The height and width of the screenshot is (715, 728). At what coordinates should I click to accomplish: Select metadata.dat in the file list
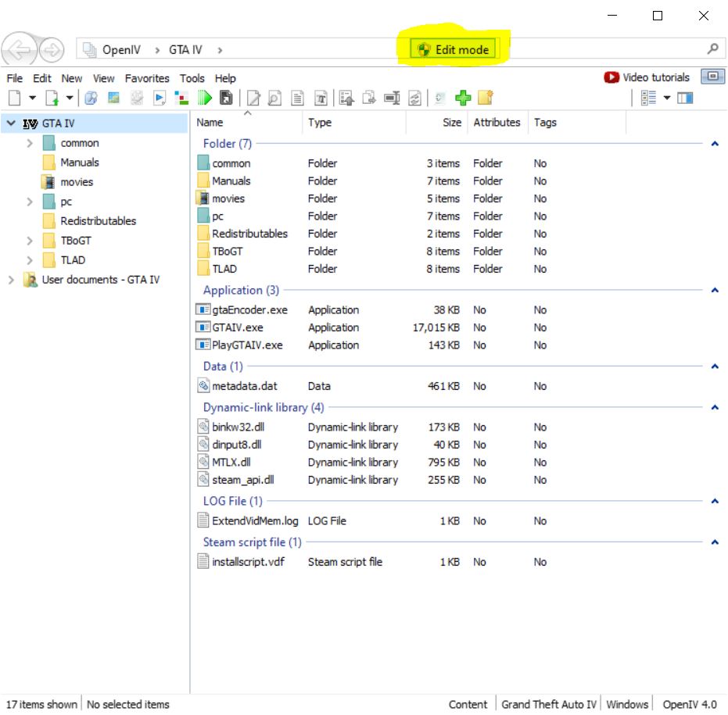(x=244, y=386)
